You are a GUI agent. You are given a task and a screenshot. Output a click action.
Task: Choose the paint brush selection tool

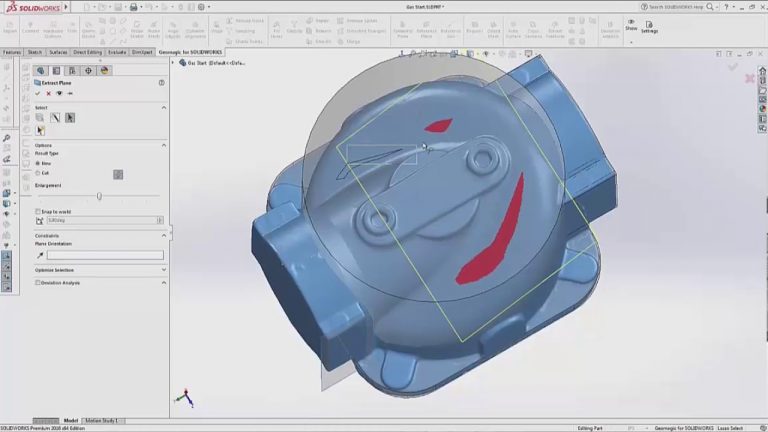click(55, 117)
